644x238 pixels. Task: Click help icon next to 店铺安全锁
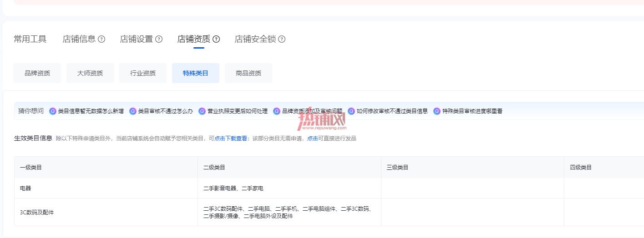click(x=282, y=39)
